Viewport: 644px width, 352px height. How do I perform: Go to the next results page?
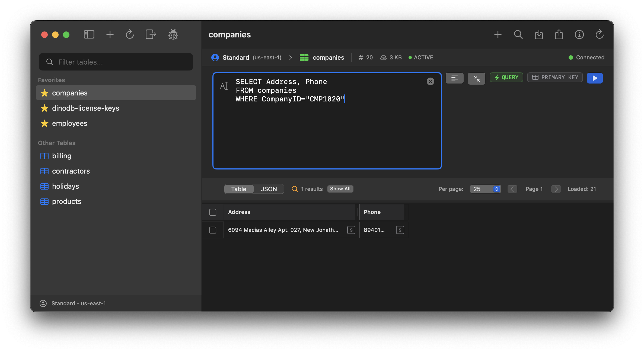pos(556,189)
